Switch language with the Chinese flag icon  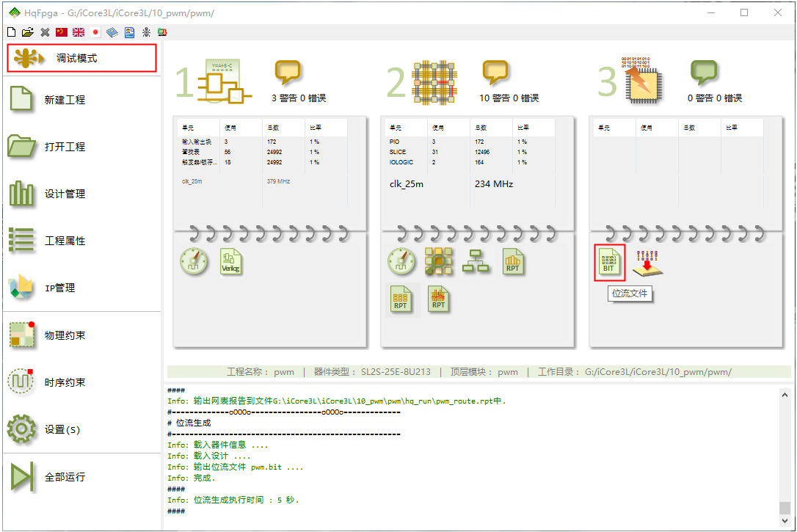[x=62, y=32]
